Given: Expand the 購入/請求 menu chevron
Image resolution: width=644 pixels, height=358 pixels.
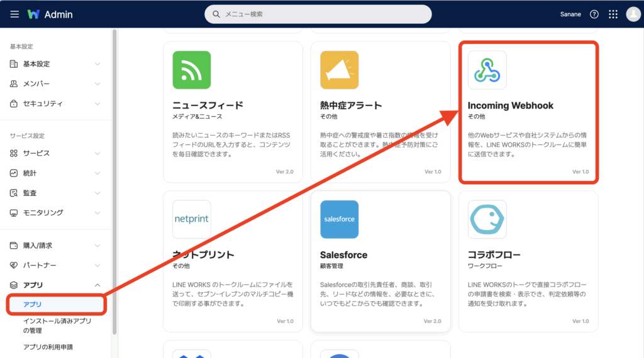Looking at the screenshot, I should click(x=97, y=246).
